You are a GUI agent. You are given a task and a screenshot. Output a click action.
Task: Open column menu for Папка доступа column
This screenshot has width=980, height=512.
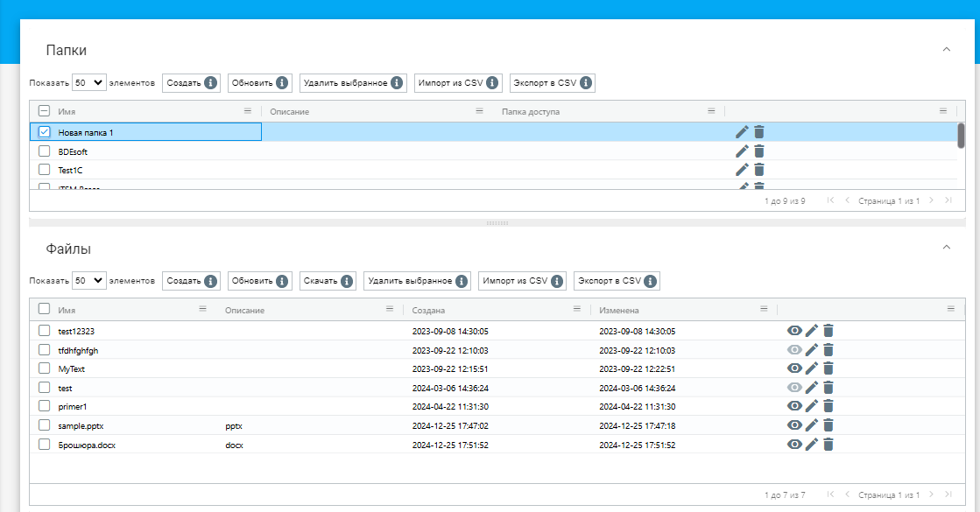[711, 111]
